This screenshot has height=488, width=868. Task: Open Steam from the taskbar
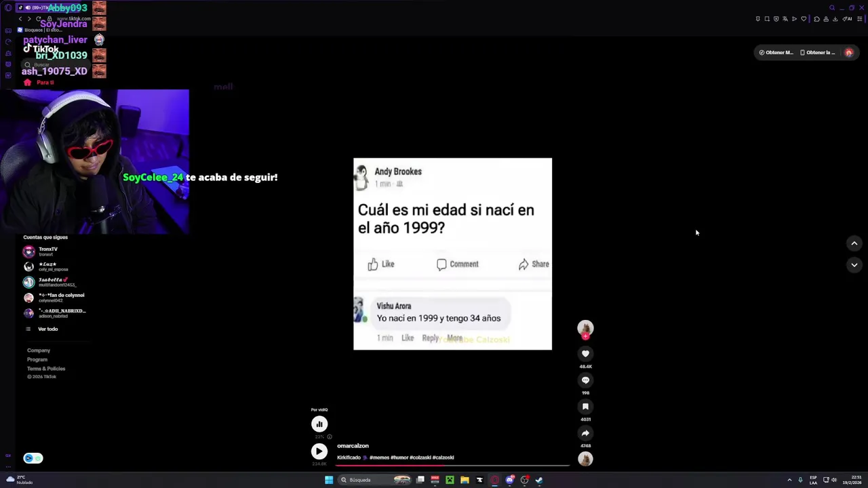(x=539, y=480)
